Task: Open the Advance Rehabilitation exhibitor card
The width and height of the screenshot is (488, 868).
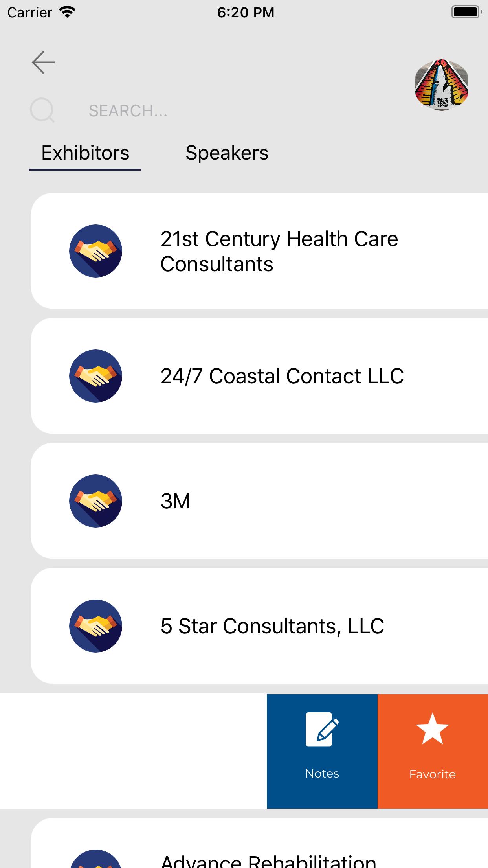Action: coord(268,857)
